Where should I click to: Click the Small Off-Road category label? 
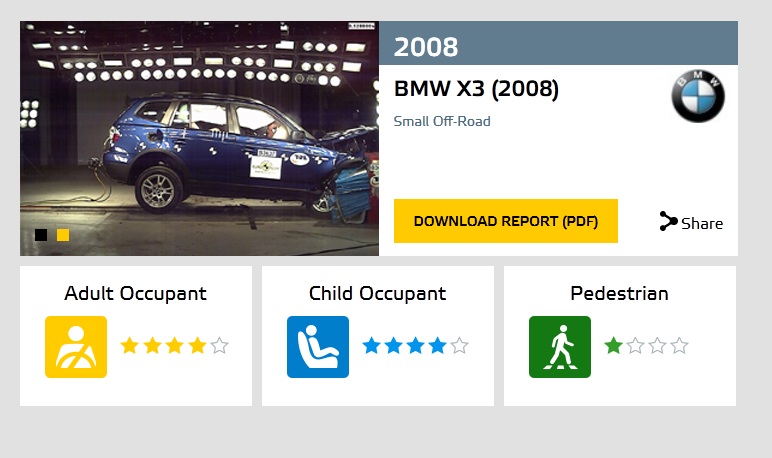[442, 121]
